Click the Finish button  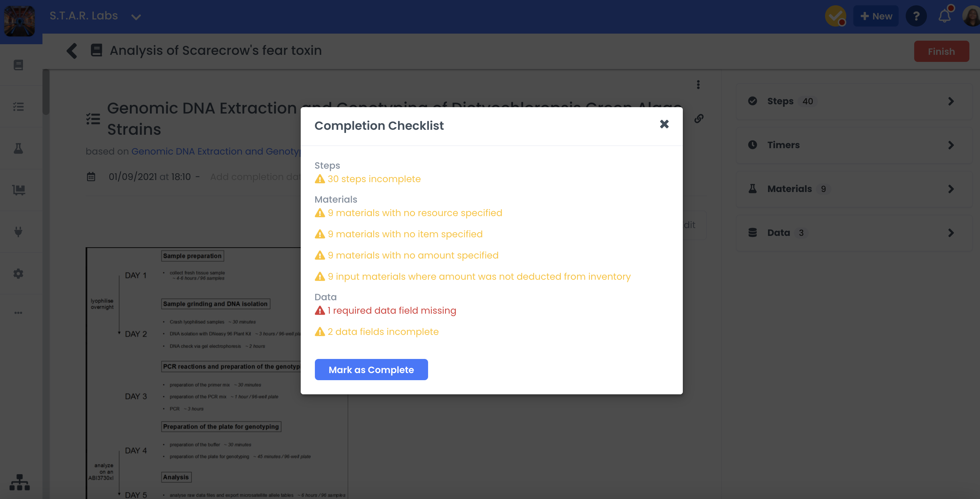pyautogui.click(x=941, y=51)
